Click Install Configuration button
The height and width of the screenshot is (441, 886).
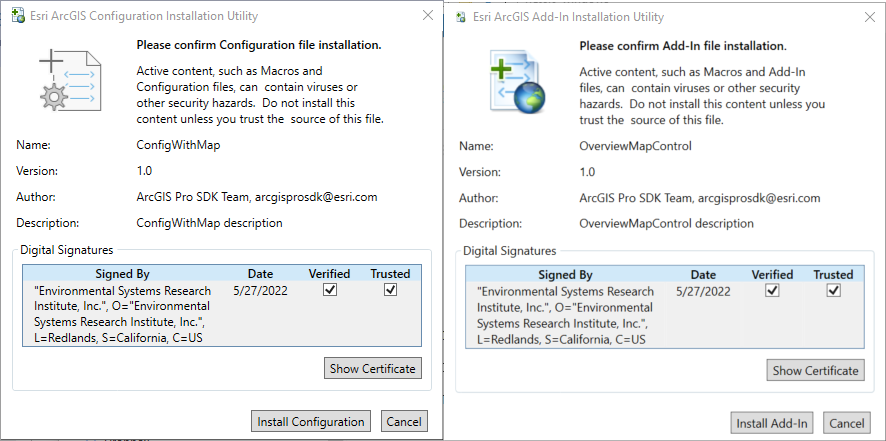(x=311, y=421)
